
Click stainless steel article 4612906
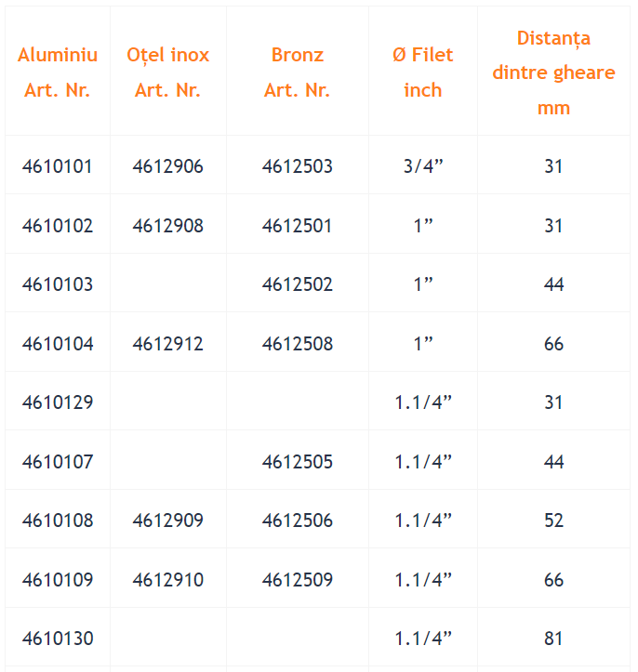(x=168, y=166)
